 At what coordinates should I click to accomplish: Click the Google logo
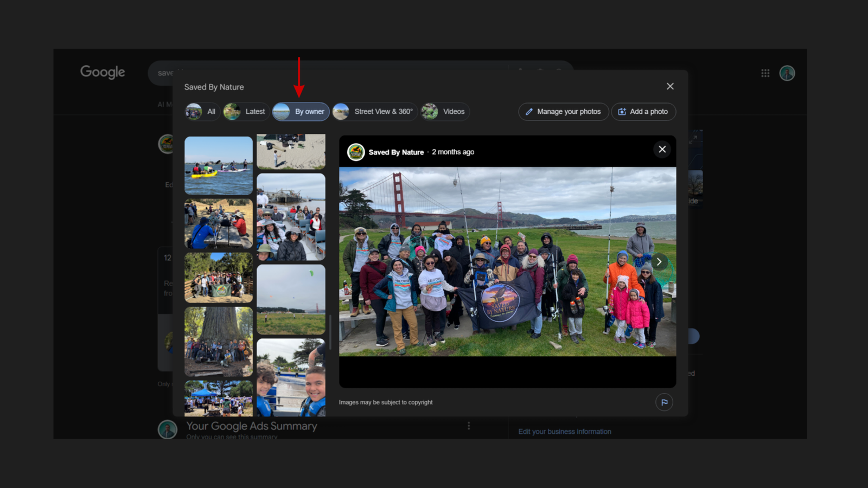pos(102,72)
